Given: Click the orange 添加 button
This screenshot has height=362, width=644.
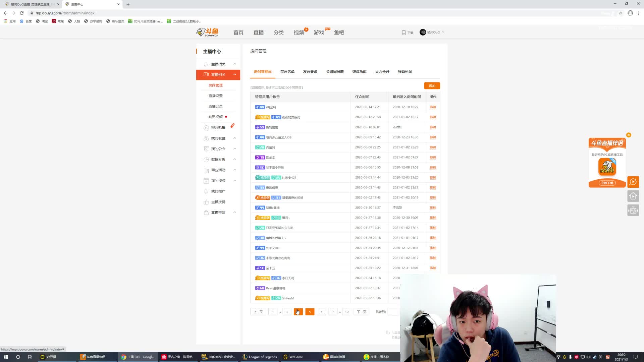Looking at the screenshot, I should point(432,86).
